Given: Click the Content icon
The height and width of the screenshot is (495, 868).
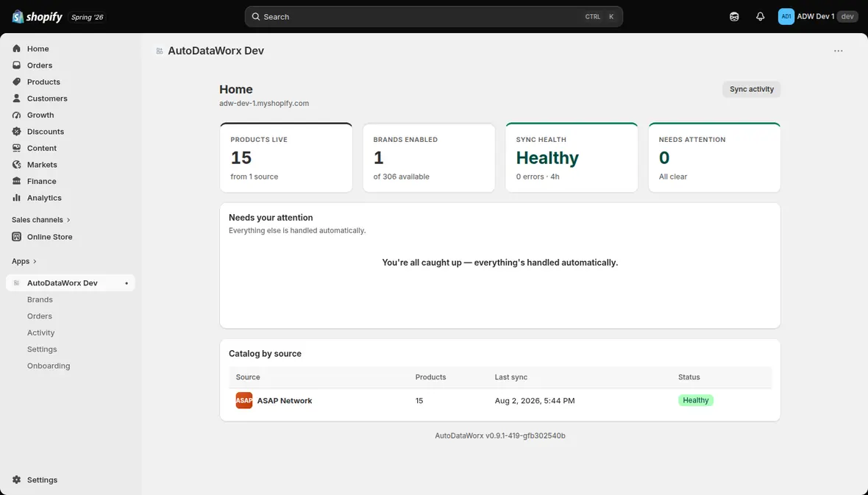Looking at the screenshot, I should (17, 149).
